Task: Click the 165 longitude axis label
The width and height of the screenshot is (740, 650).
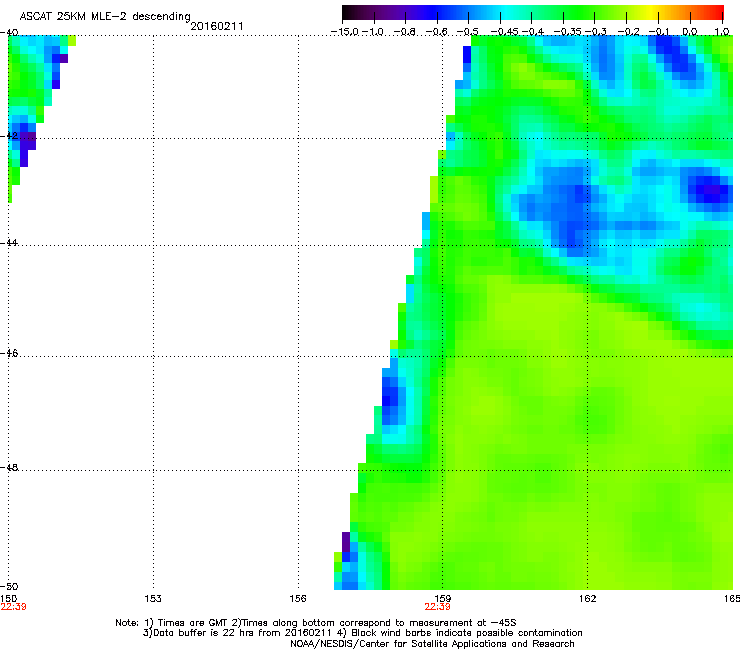Action: (732, 599)
